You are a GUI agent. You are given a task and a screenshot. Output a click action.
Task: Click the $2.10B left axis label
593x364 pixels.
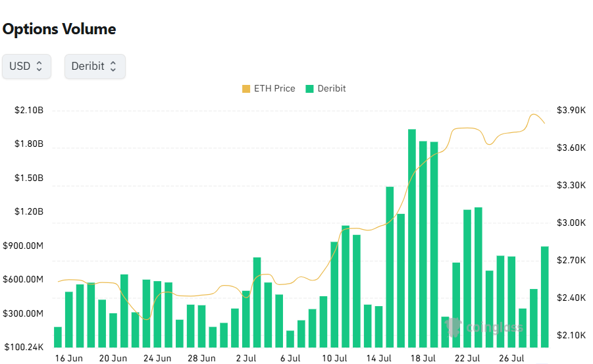coord(29,110)
